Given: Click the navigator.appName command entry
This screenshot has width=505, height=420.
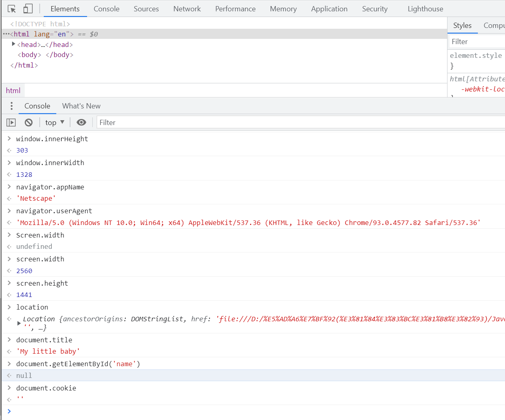Looking at the screenshot, I should (50, 187).
